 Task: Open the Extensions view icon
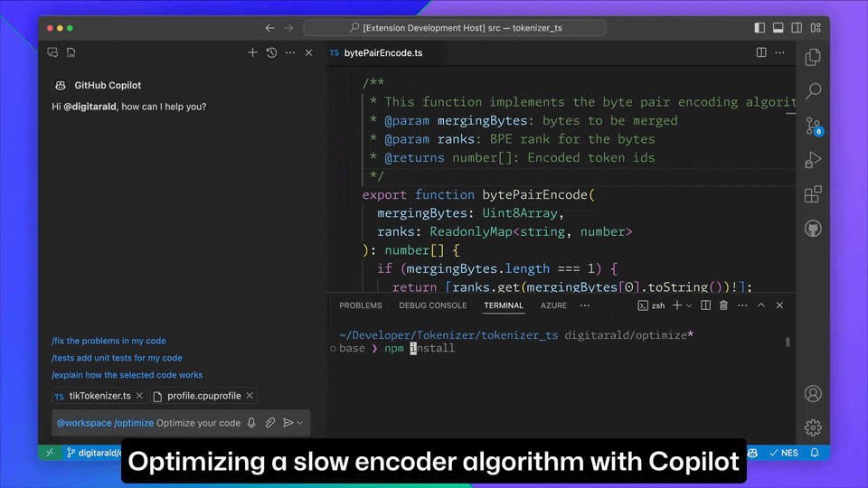pyautogui.click(x=813, y=194)
